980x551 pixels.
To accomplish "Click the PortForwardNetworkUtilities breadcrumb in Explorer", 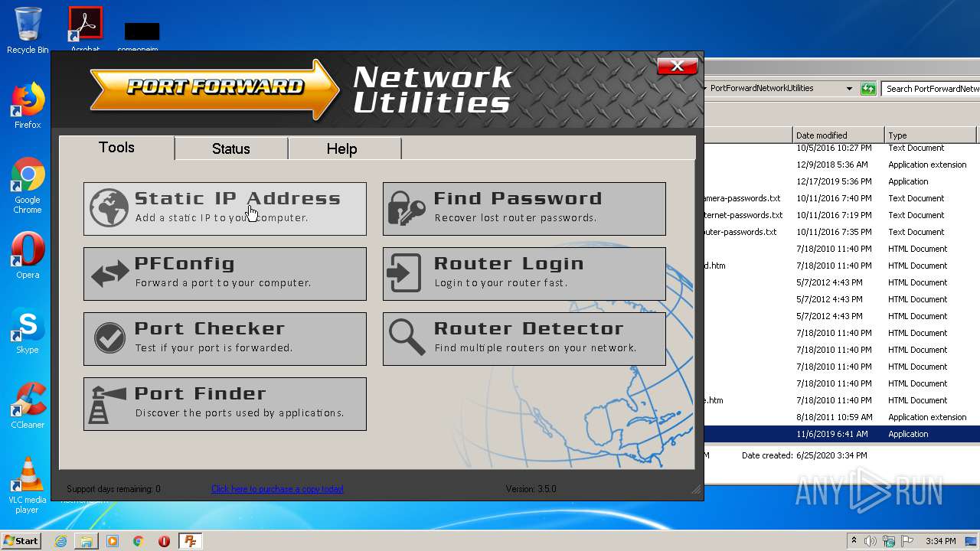I will coord(762,88).
